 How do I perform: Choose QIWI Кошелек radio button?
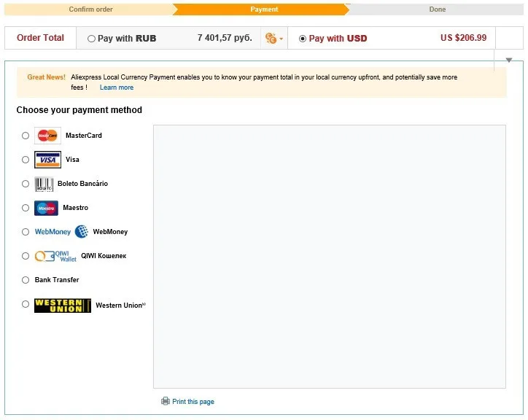[26, 256]
